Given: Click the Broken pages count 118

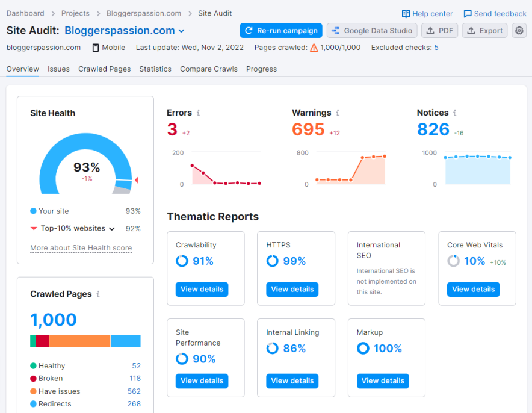Looking at the screenshot, I should (135, 379).
